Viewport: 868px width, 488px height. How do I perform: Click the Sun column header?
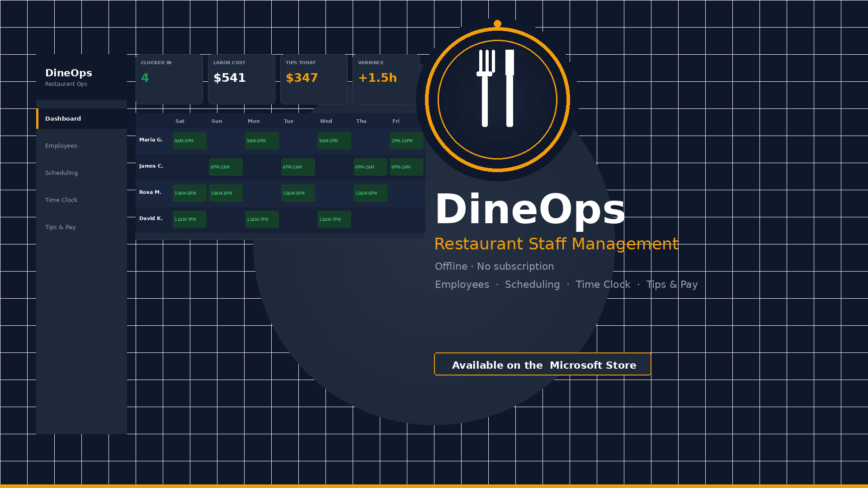click(x=217, y=121)
